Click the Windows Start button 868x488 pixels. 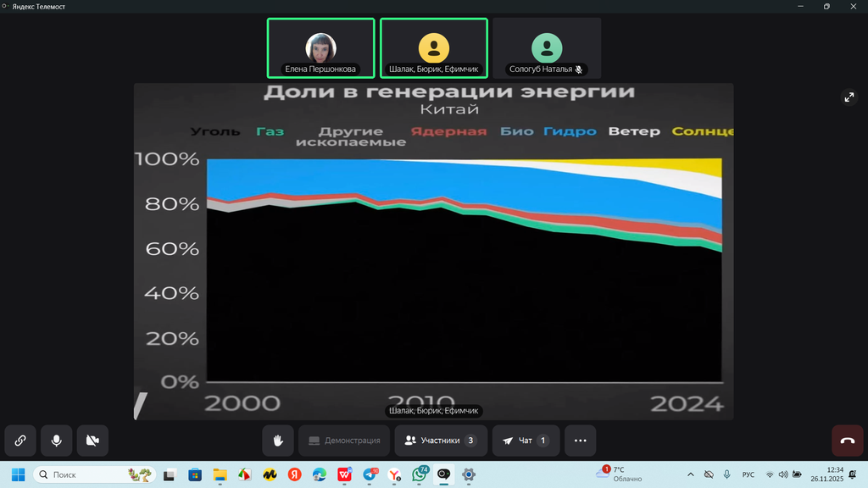coord(18,474)
